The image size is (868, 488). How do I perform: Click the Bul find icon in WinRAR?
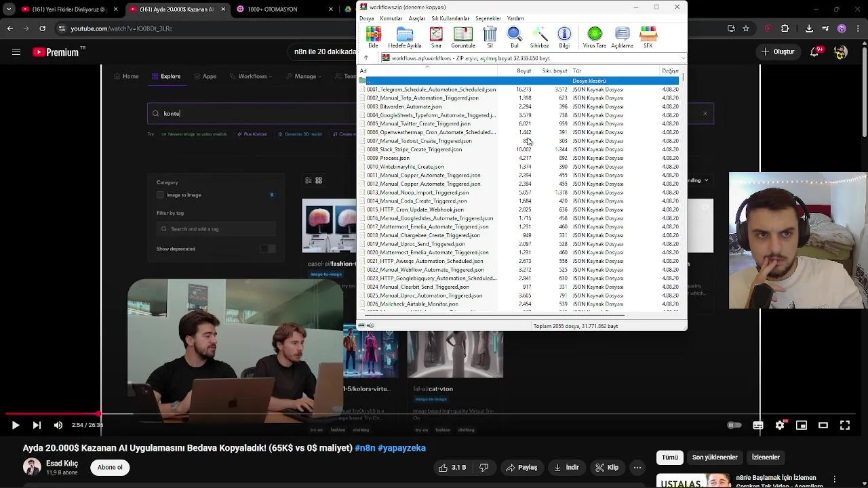click(x=514, y=37)
